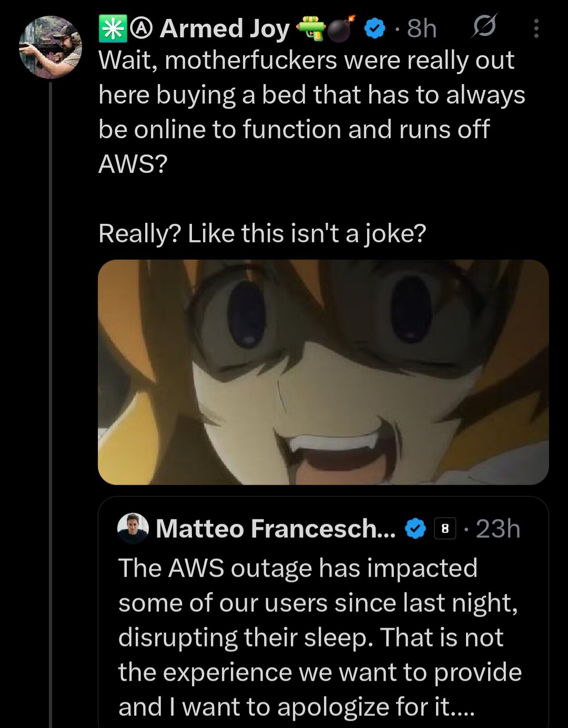
Task: Click the 8h post timestamp
Action: (x=422, y=29)
